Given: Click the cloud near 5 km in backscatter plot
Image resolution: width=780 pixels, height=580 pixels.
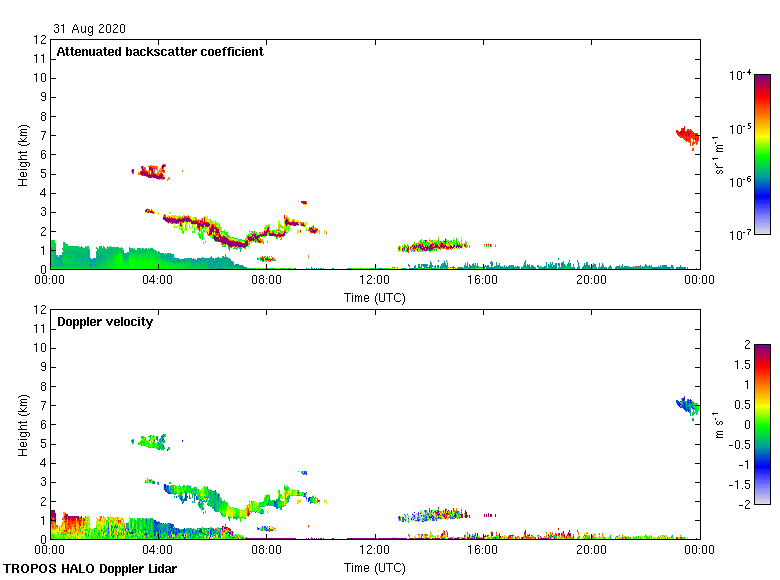Looking at the screenshot, I should (151, 171).
